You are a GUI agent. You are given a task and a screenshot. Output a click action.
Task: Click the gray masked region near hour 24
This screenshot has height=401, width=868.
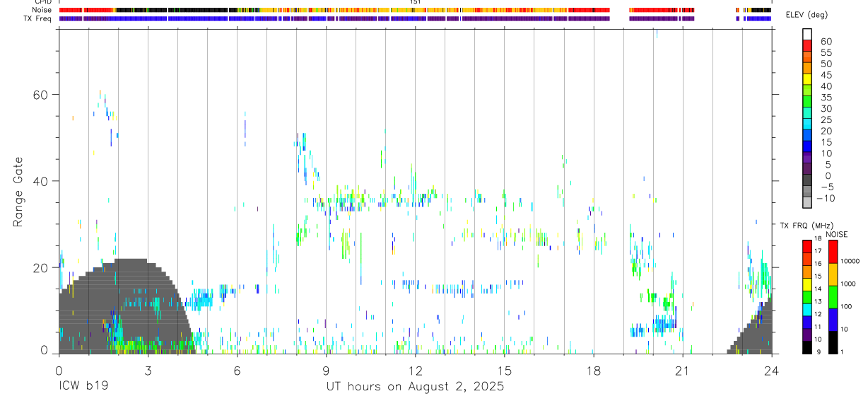tap(755, 335)
